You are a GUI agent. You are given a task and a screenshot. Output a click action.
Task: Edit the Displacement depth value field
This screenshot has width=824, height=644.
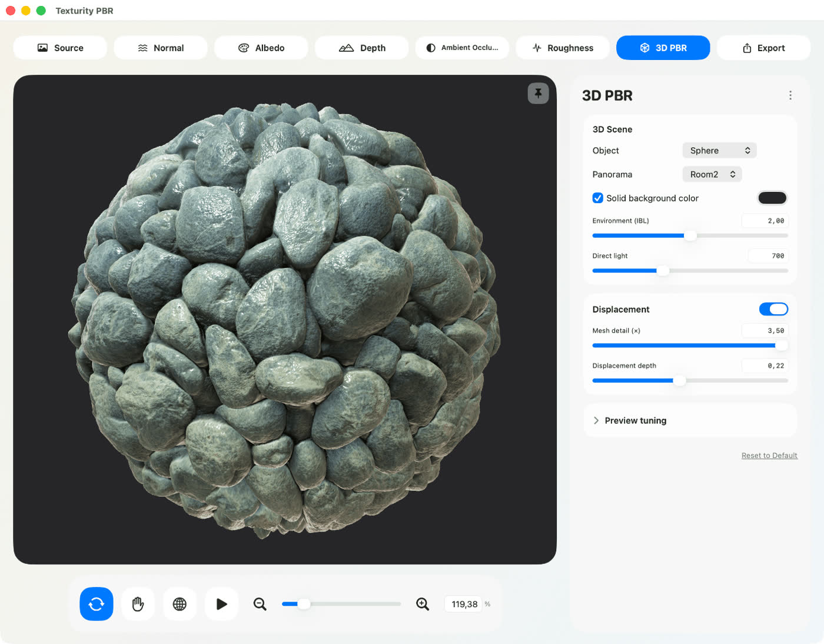click(x=765, y=366)
